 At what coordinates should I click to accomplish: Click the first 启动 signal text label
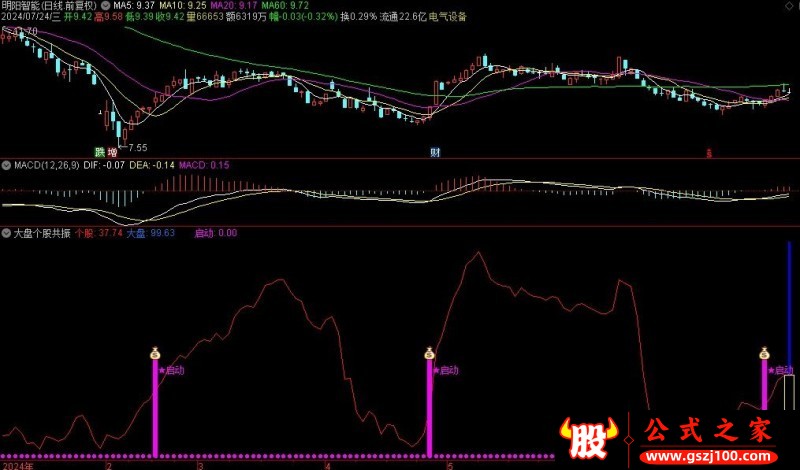click(x=173, y=370)
